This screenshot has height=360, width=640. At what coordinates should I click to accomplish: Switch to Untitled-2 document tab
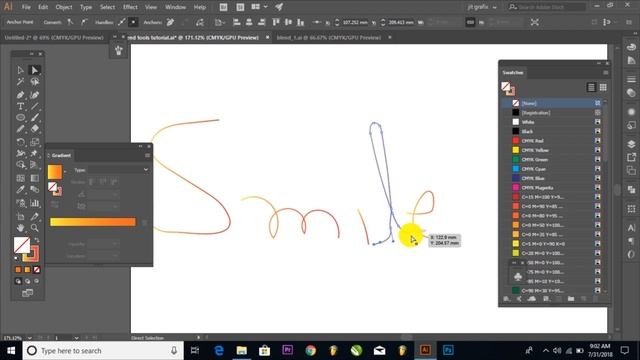[54, 38]
